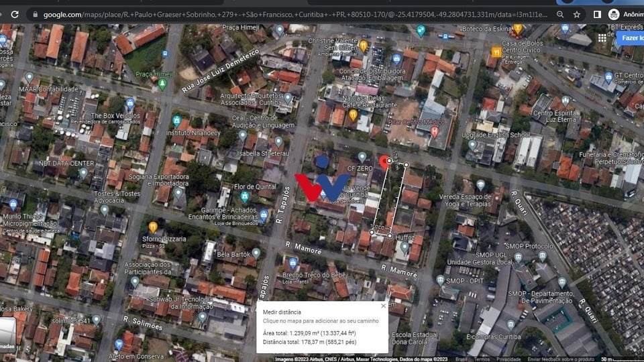The width and height of the screenshot is (644, 362).
Task: Select the The Box Veículos shopping pin
Action: [129, 105]
